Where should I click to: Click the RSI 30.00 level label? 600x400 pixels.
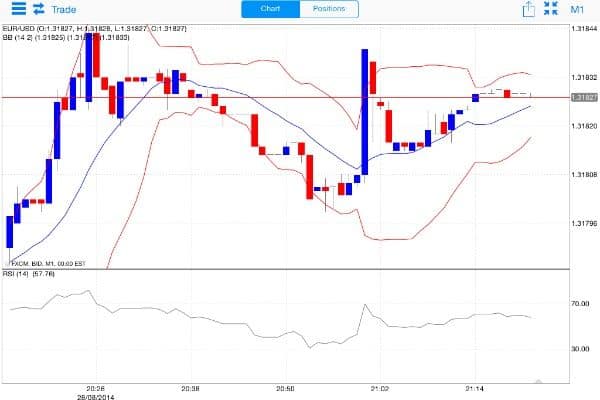[x=580, y=349]
